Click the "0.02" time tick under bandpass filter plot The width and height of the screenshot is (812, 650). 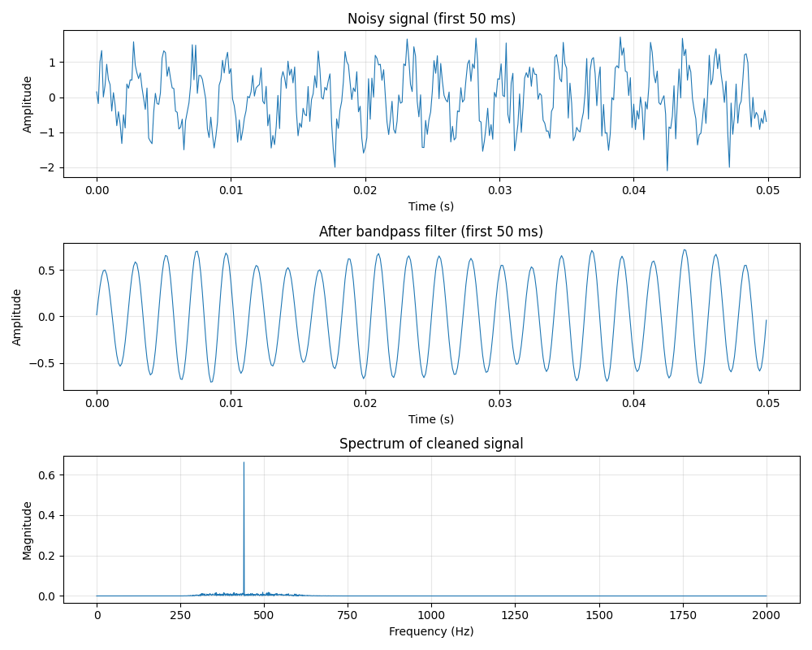tap(365, 403)
